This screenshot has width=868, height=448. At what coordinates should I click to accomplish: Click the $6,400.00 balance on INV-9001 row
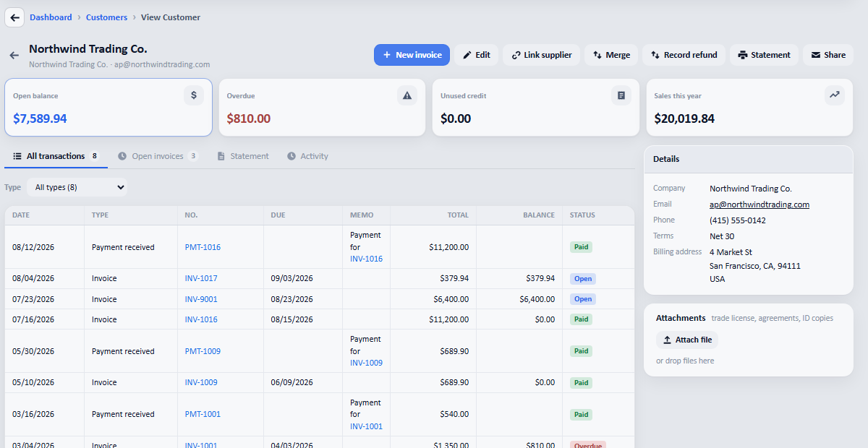pos(537,299)
